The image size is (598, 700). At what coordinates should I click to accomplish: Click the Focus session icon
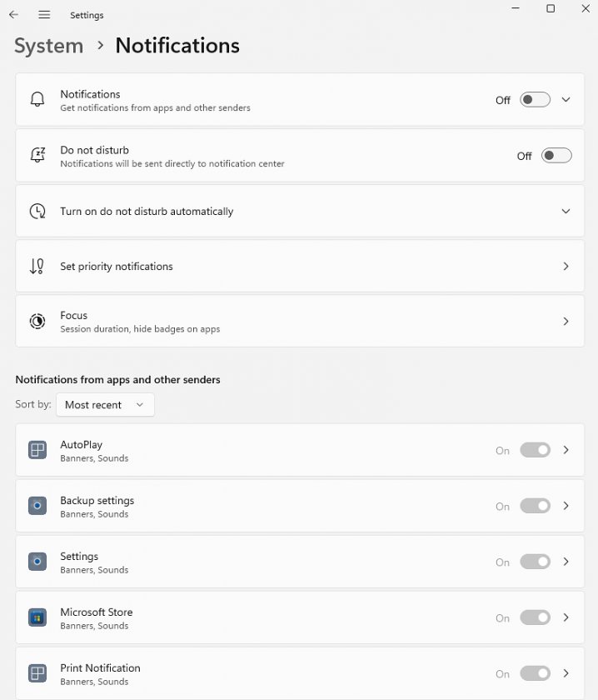coord(37,321)
